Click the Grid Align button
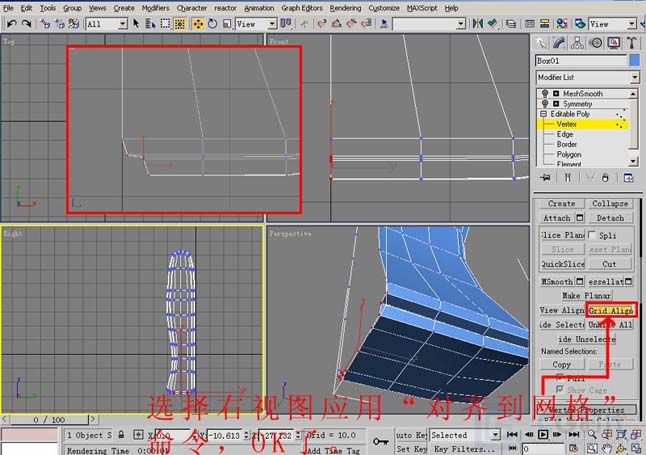Screen dimensions: 646x455 [x=611, y=310]
